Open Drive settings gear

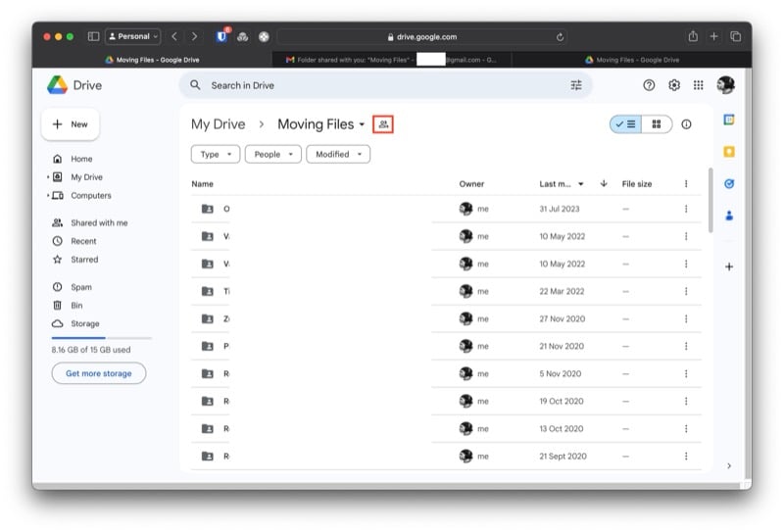[x=674, y=85]
